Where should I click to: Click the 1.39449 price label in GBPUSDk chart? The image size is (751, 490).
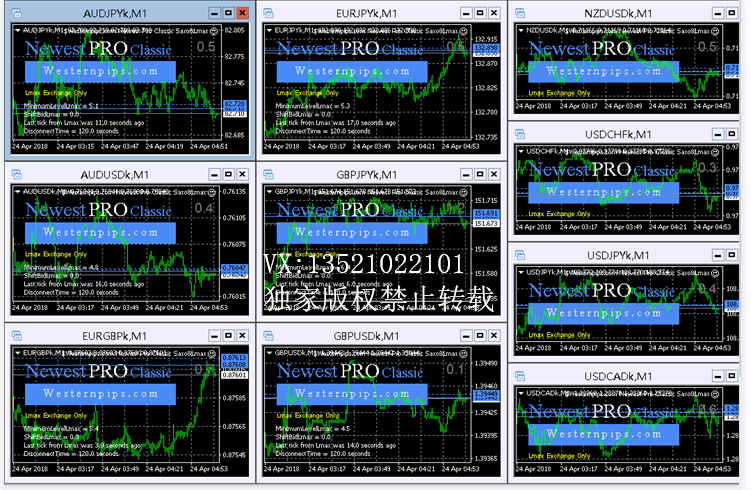[x=486, y=394]
